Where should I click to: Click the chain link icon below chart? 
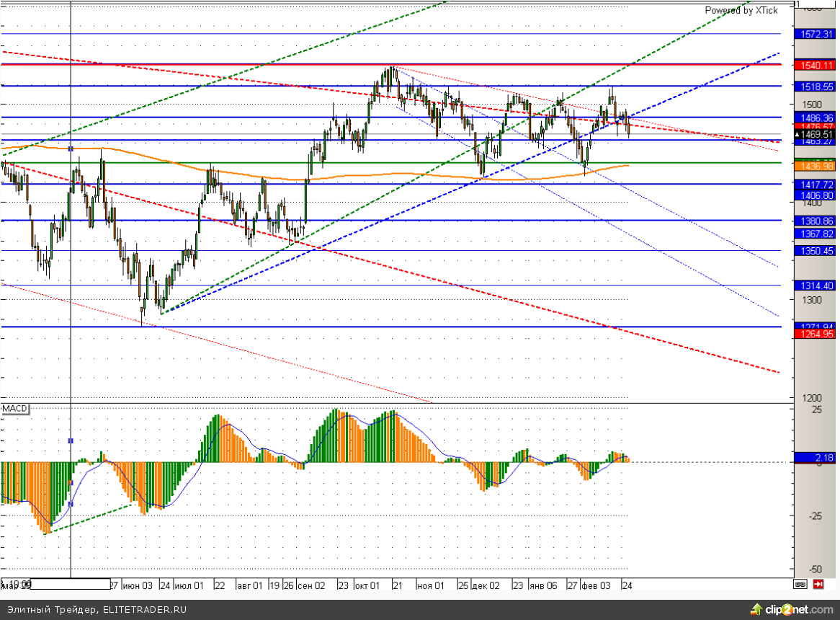coord(801,583)
